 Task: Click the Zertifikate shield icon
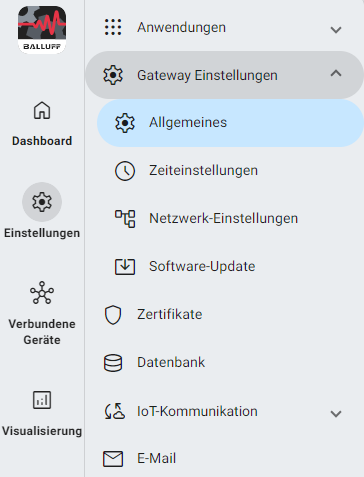(113, 315)
